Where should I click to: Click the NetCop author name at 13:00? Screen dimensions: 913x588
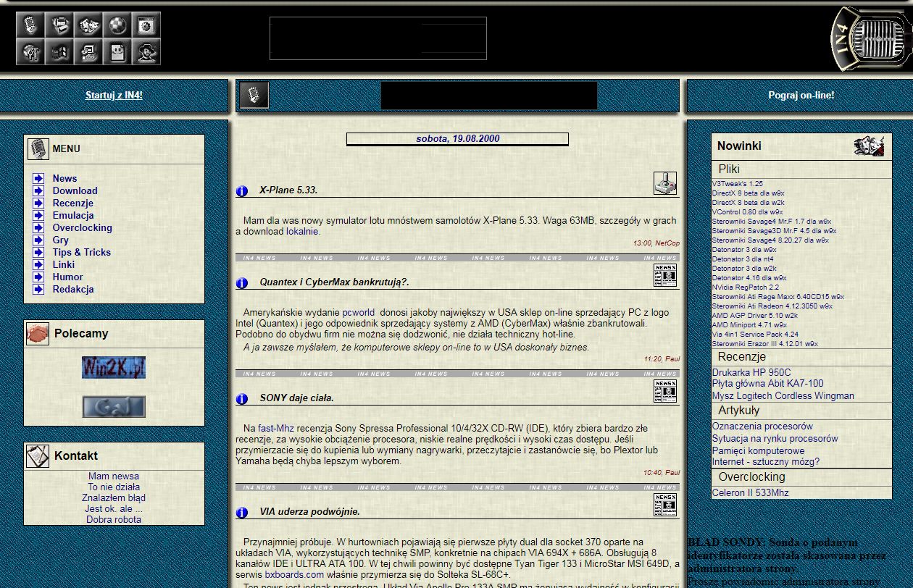(x=667, y=243)
